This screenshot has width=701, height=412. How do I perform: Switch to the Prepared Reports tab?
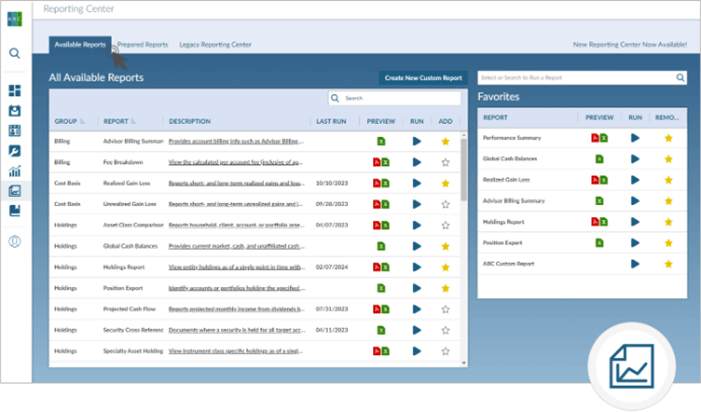point(143,44)
